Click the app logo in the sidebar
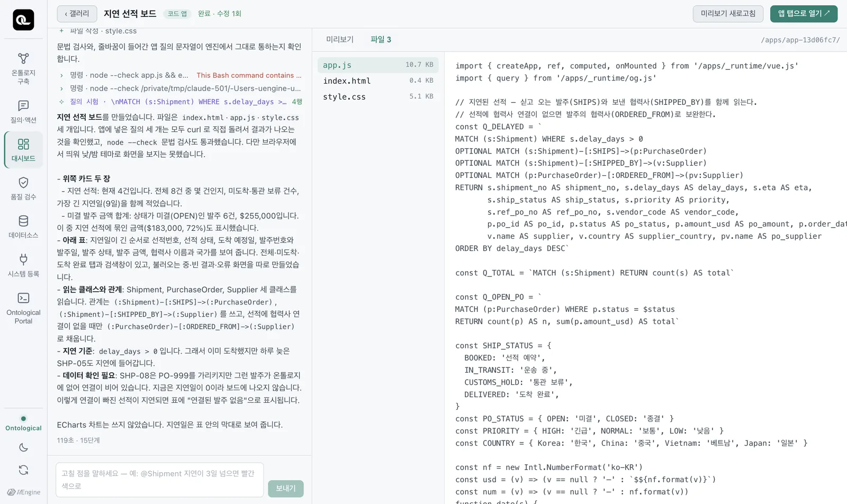The height and width of the screenshot is (504, 847). (23, 20)
